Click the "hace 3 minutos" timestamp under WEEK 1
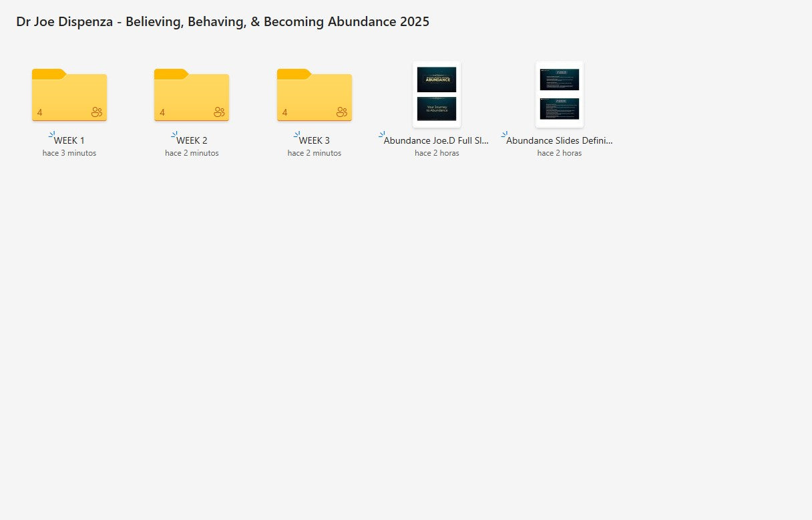The width and height of the screenshot is (812, 520). click(69, 153)
